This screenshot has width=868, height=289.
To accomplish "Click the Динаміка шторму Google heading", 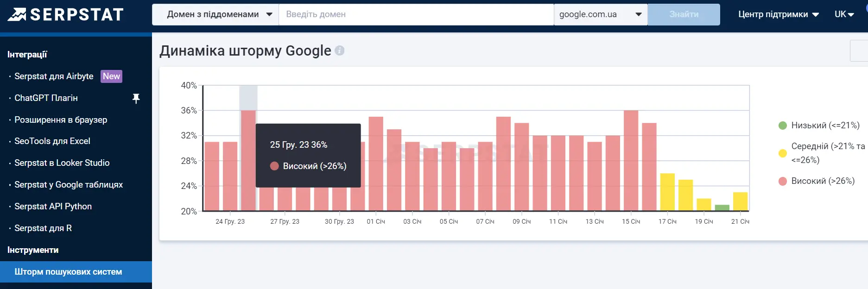I will tap(245, 50).
